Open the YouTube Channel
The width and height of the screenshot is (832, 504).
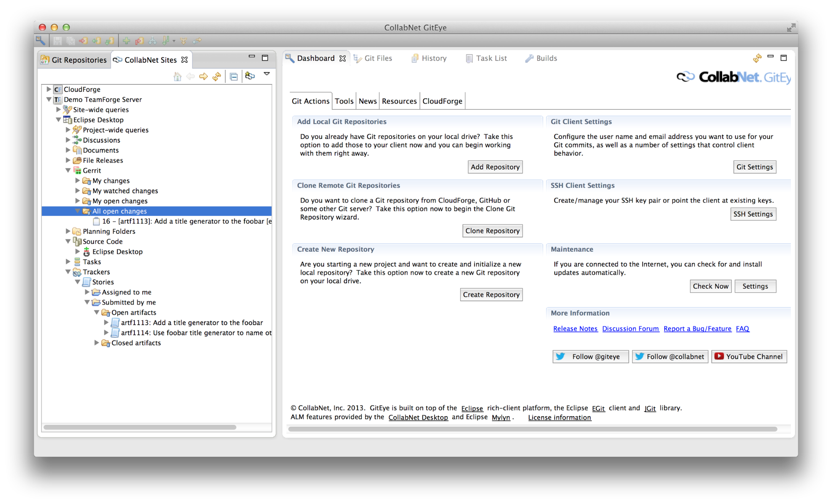tap(749, 356)
